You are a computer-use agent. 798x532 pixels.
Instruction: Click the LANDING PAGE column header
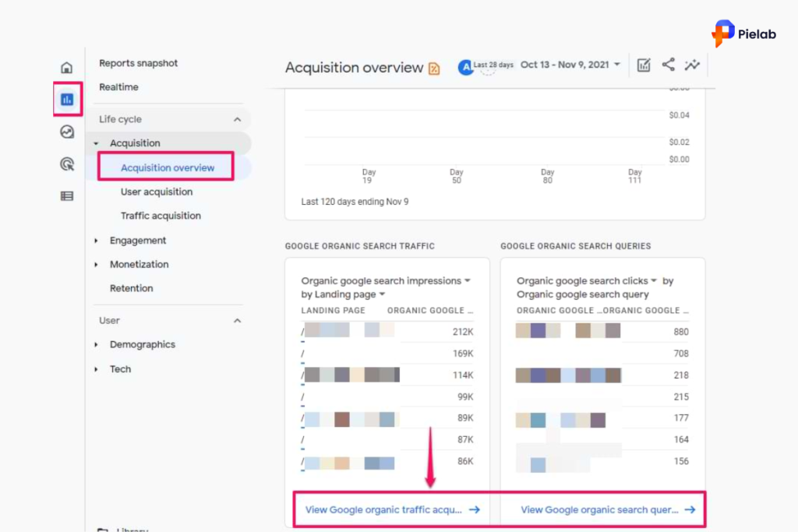point(334,310)
